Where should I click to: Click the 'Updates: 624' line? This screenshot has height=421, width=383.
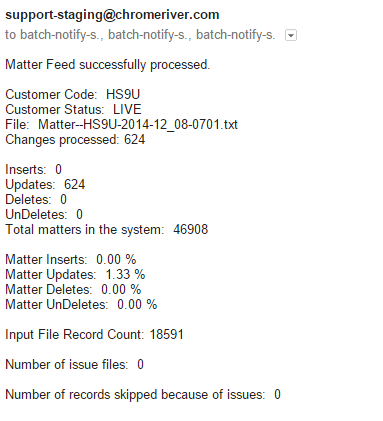[x=45, y=185]
